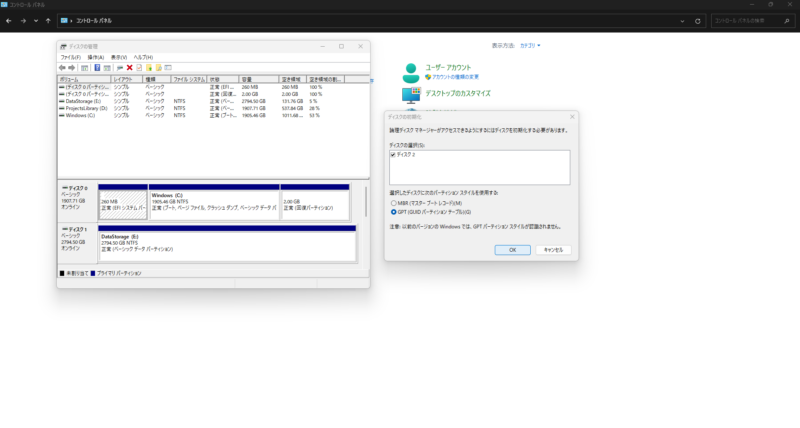Click the refresh icon beside the address bar
Image resolution: width=800 pixels, height=428 pixels.
coord(697,21)
